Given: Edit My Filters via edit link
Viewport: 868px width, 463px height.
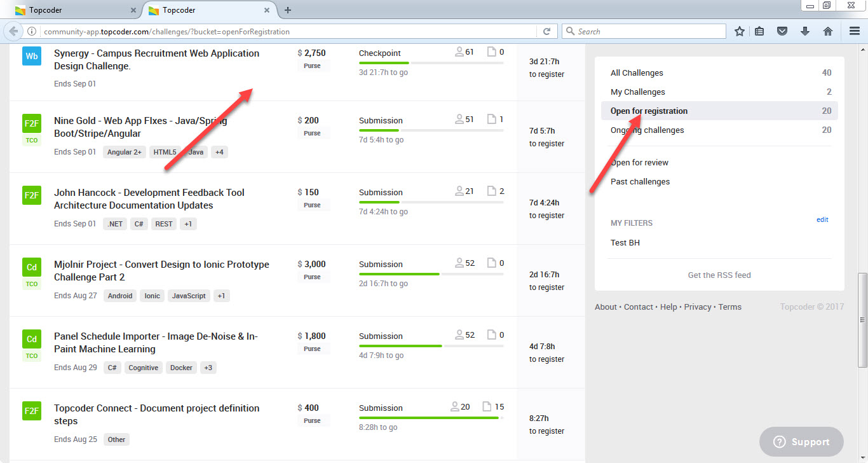Looking at the screenshot, I should 822,219.
